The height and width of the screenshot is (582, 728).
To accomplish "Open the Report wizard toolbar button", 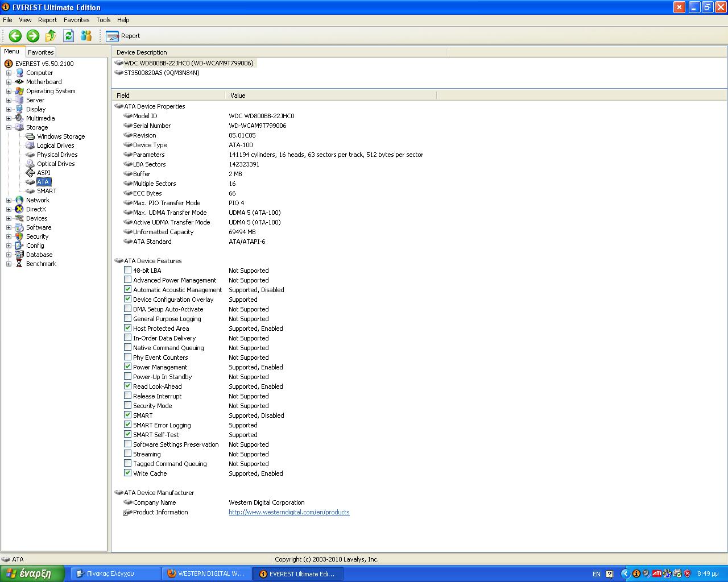I will pyautogui.click(x=123, y=36).
